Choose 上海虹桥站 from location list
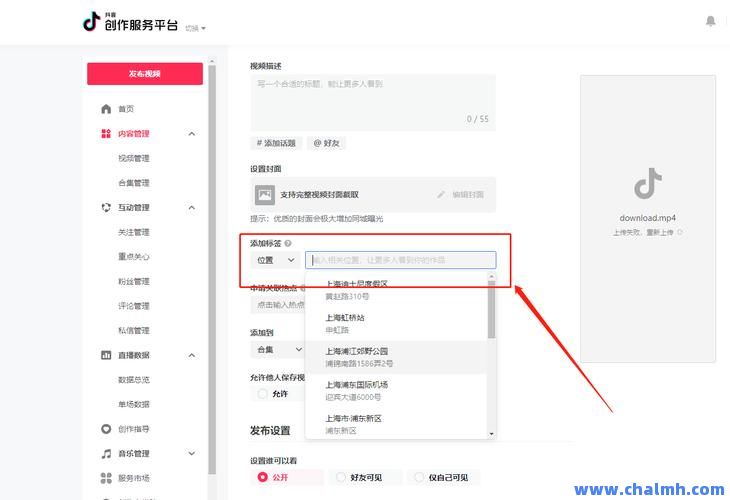The image size is (730, 500). pyautogui.click(x=396, y=324)
